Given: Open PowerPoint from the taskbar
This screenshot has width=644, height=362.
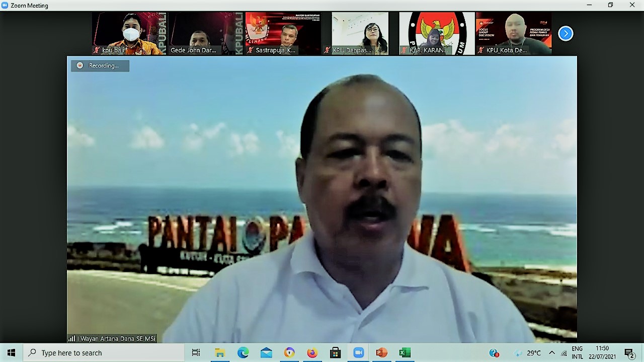Looking at the screenshot, I should pos(381,353).
